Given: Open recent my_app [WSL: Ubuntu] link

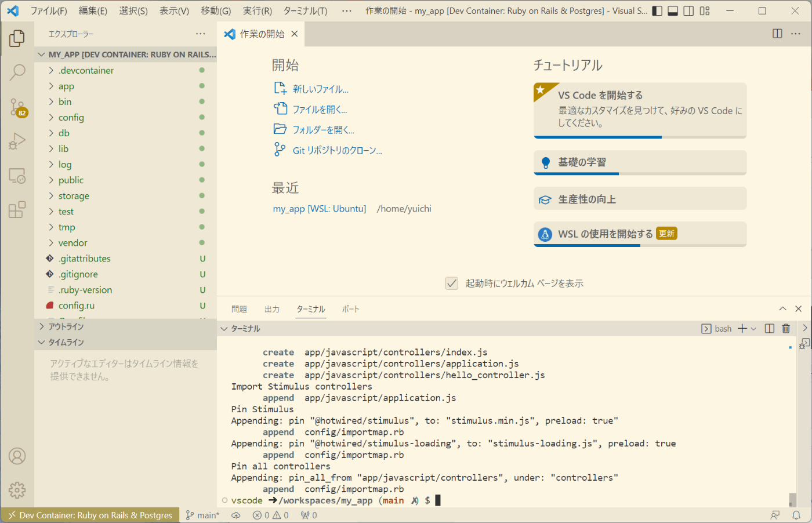Looking at the screenshot, I should click(320, 209).
